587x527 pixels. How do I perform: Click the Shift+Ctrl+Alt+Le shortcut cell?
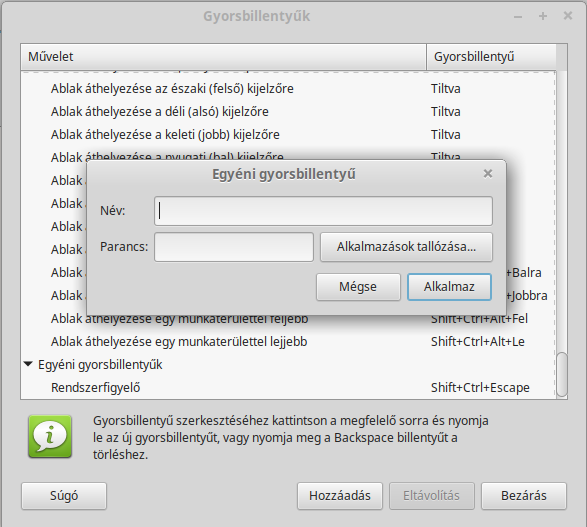click(x=478, y=341)
